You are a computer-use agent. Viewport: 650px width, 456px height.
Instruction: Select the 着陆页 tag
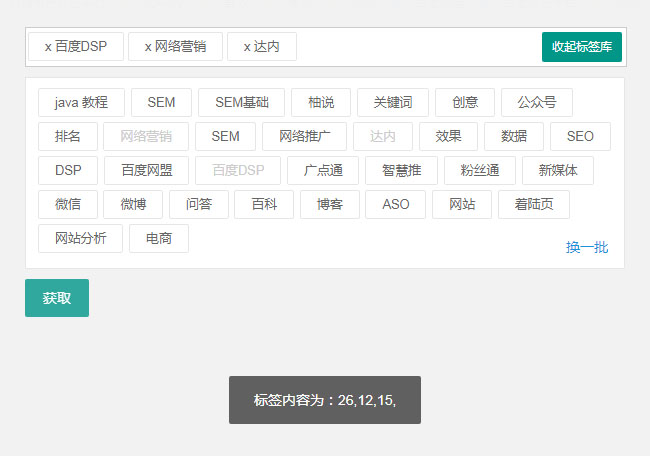pos(534,205)
